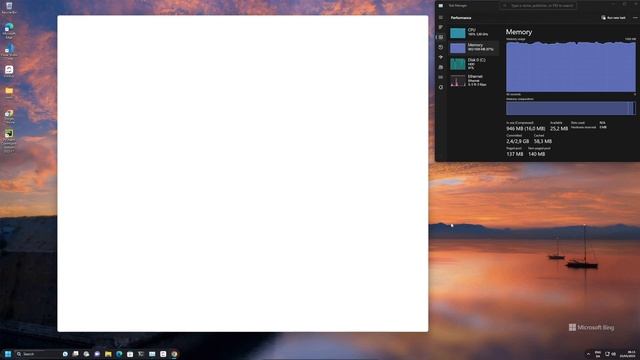
Task: Select the Ethernet performance entry
Action: 474,80
